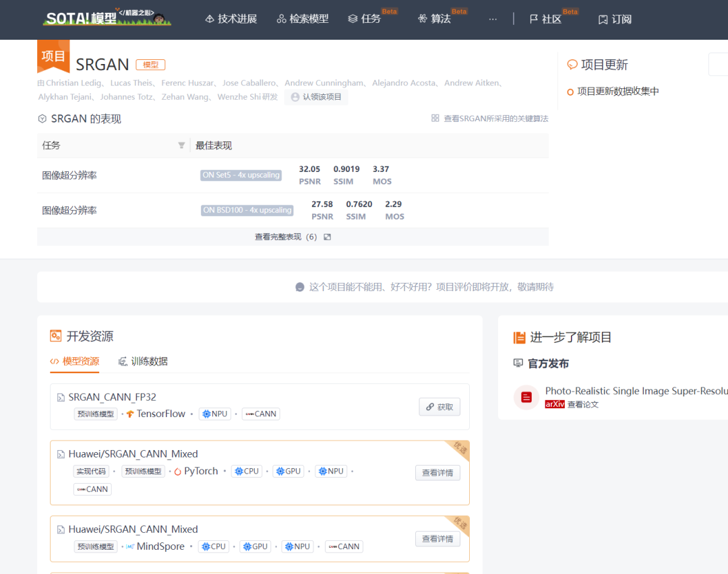Open Photo-Realistic Single Image Super-Resolution paper title
728x574 pixels.
[636, 391]
